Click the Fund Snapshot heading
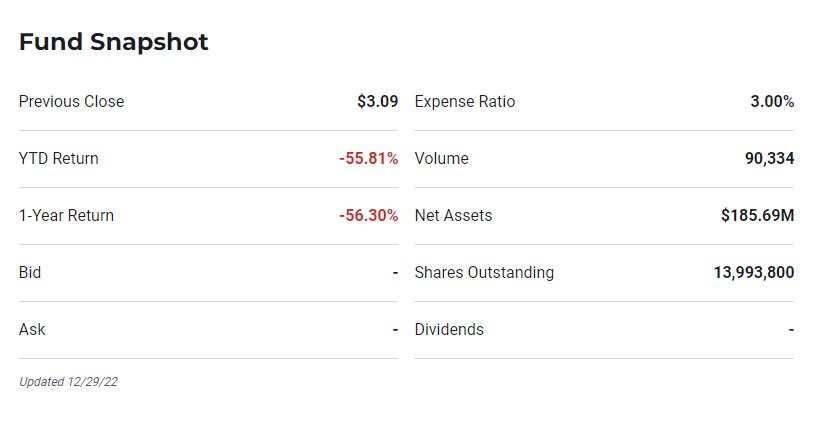Image resolution: width=820 pixels, height=422 pixels. 113,42
